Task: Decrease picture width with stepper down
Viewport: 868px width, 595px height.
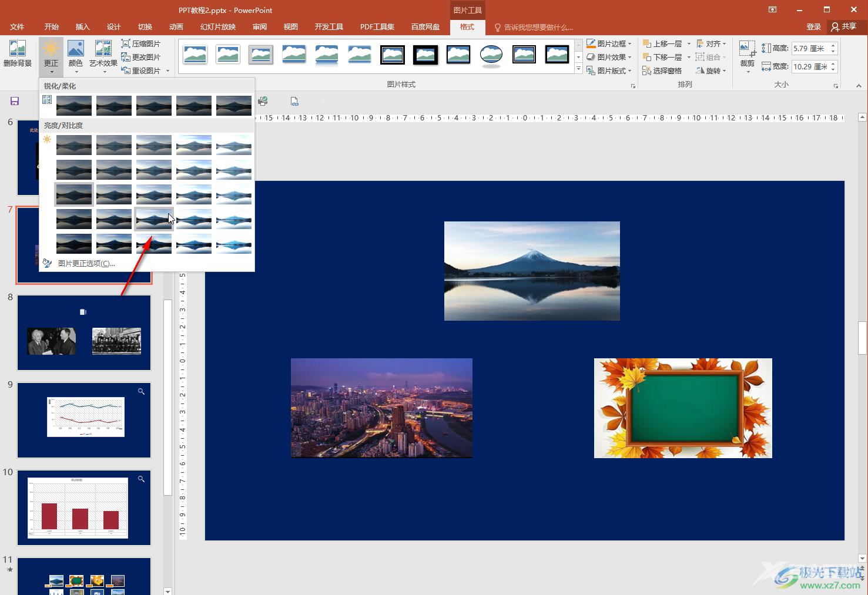Action: [833, 70]
